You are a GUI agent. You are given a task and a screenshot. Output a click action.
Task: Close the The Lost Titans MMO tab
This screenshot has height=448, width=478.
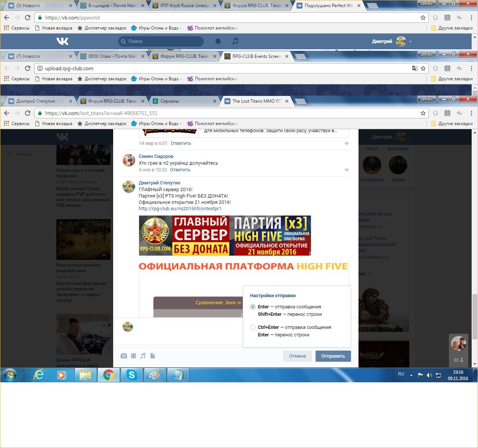tap(286, 101)
